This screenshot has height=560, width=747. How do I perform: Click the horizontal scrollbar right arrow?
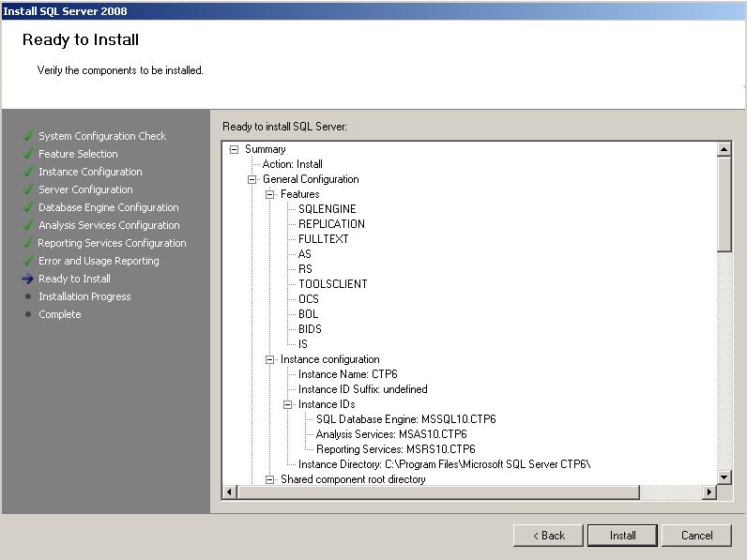709,492
